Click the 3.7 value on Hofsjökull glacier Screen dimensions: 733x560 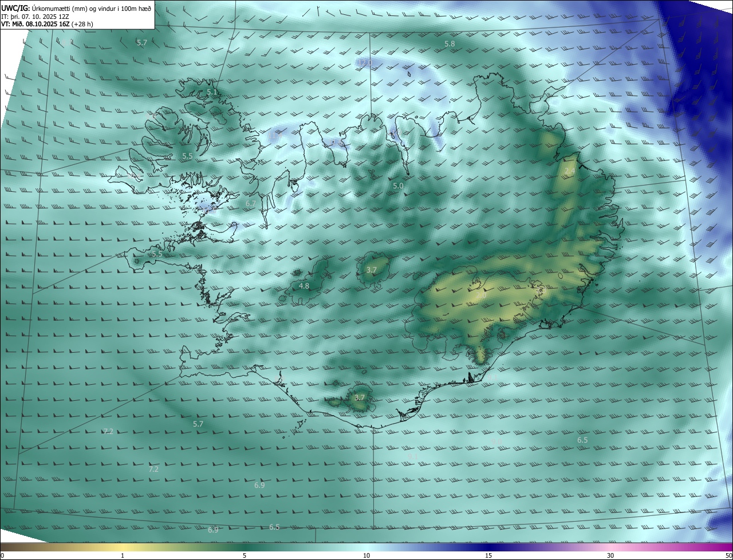372,270
